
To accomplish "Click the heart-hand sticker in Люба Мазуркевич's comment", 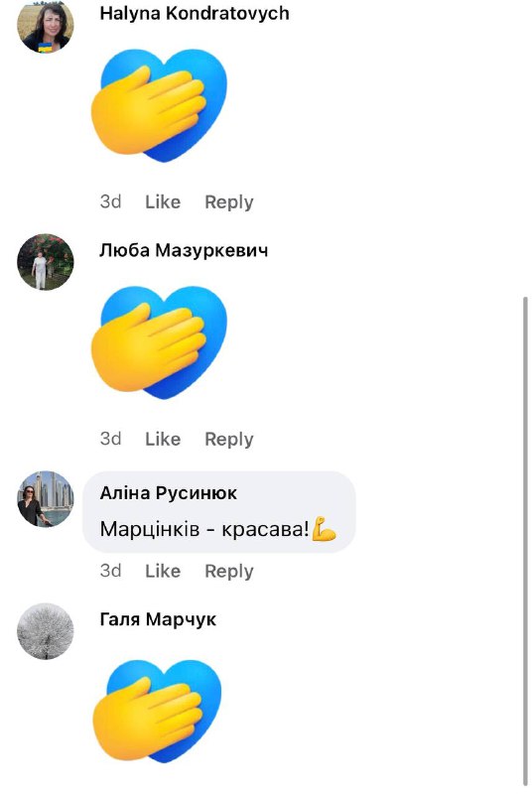I will point(159,342).
